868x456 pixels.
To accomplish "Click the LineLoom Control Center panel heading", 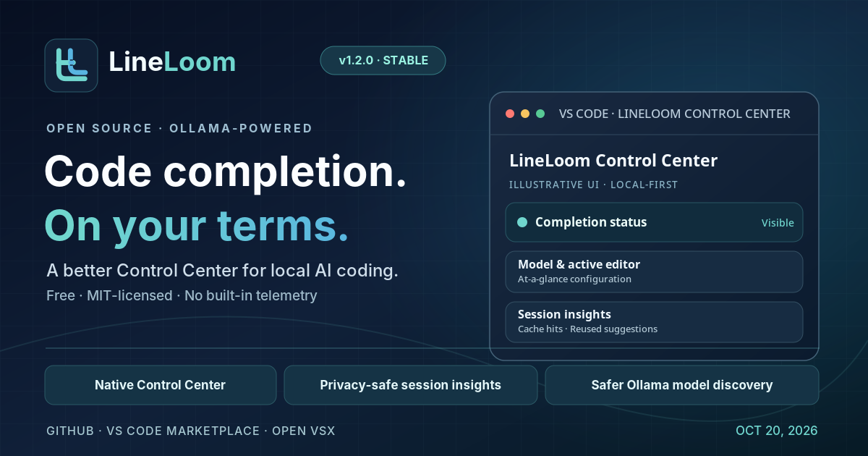I will tap(613, 161).
